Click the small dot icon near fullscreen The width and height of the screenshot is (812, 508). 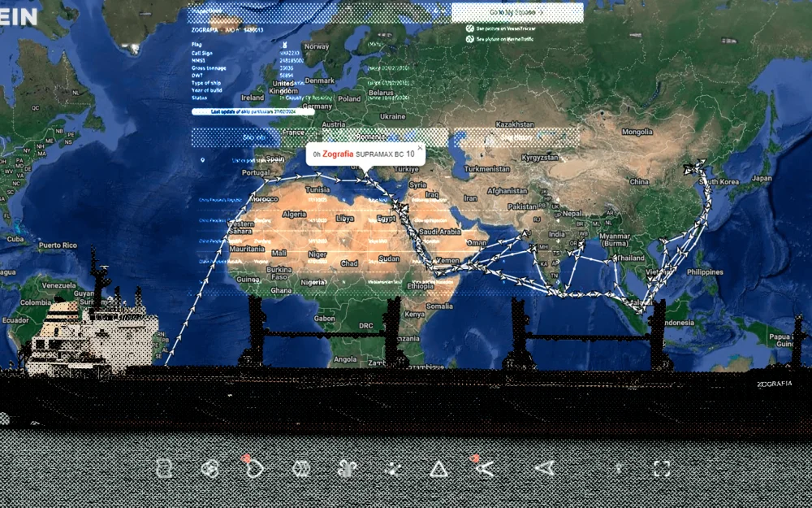(617, 469)
